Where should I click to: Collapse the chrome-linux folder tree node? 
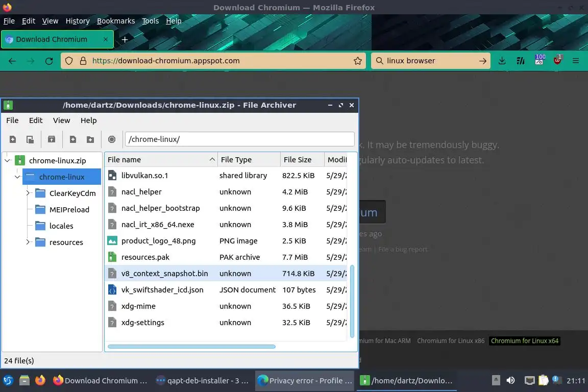click(17, 177)
